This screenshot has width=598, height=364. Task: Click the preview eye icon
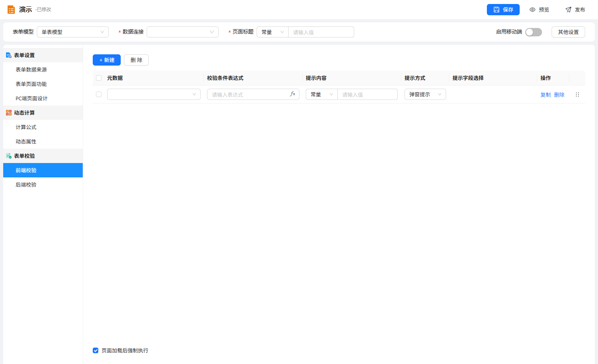click(532, 10)
